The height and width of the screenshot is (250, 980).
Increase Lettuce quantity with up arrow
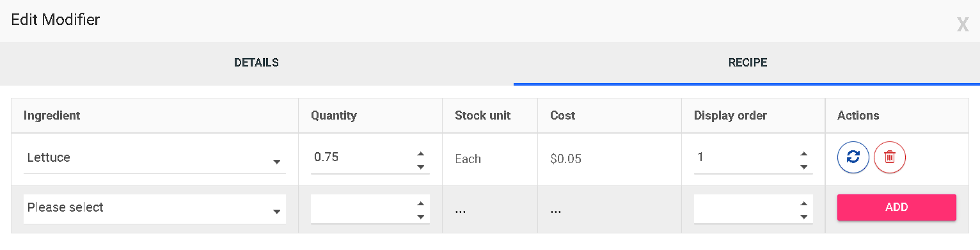[x=420, y=153]
